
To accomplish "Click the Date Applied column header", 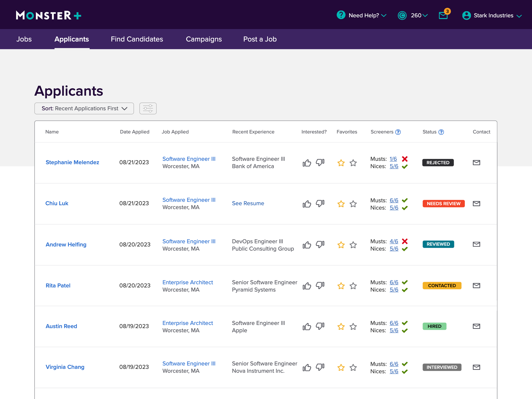I will [x=134, y=132].
